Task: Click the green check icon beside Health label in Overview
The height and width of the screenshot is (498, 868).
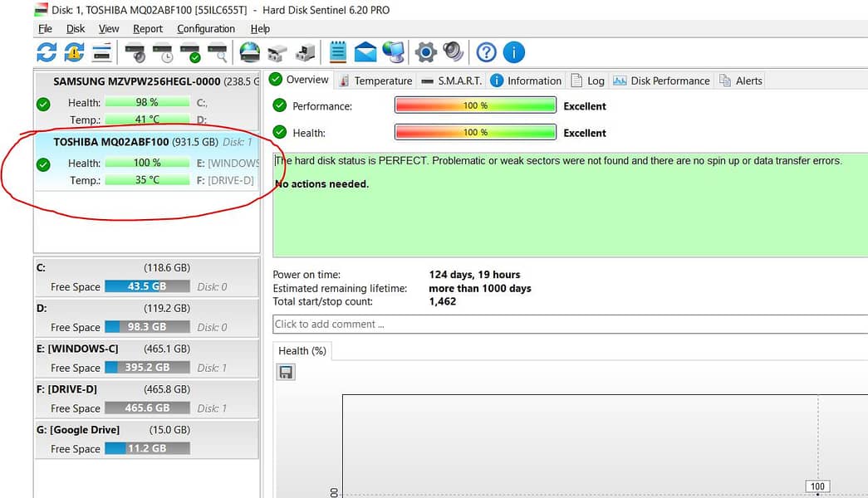Action: (x=280, y=132)
